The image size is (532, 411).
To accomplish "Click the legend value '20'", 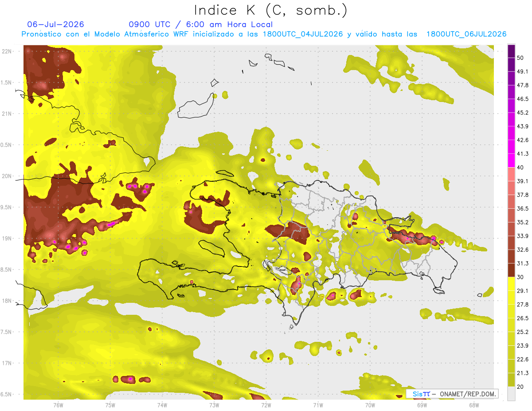I will (521, 387).
